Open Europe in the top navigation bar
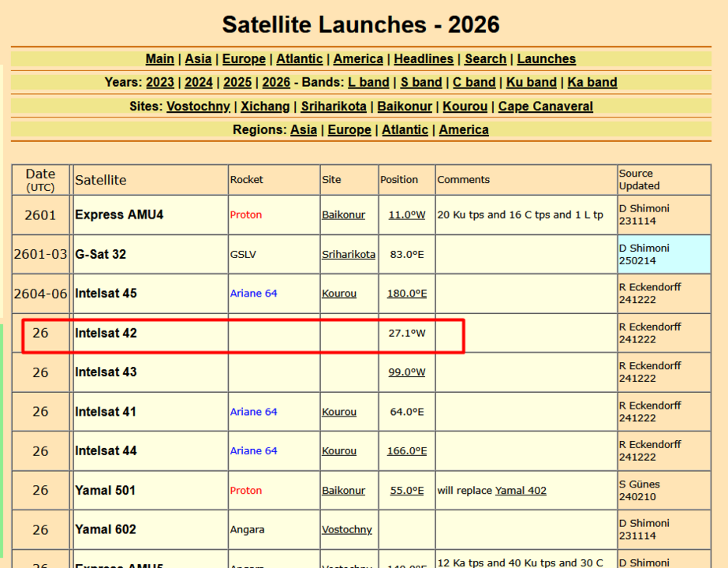Image resolution: width=728 pixels, height=568 pixels. point(244,59)
